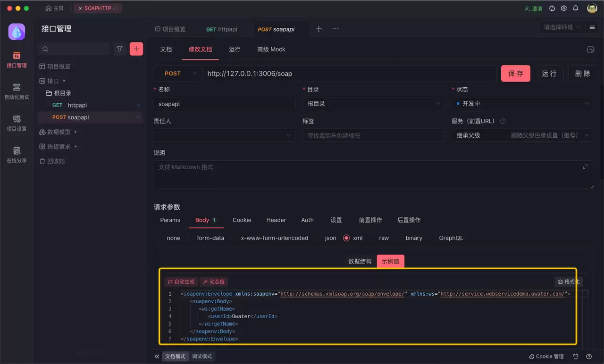Select the raw body type radio

[x=379, y=238]
